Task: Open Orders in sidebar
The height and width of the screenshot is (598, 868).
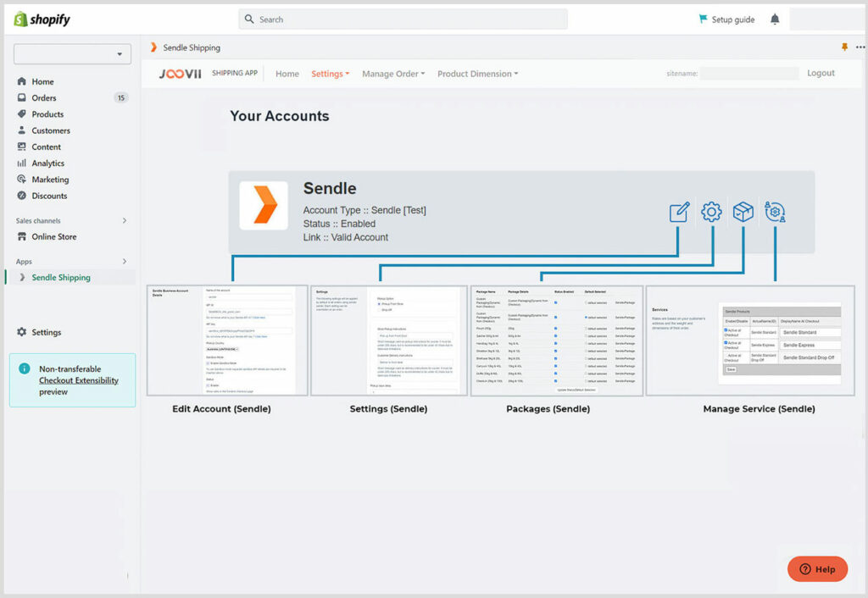Action: click(x=44, y=98)
